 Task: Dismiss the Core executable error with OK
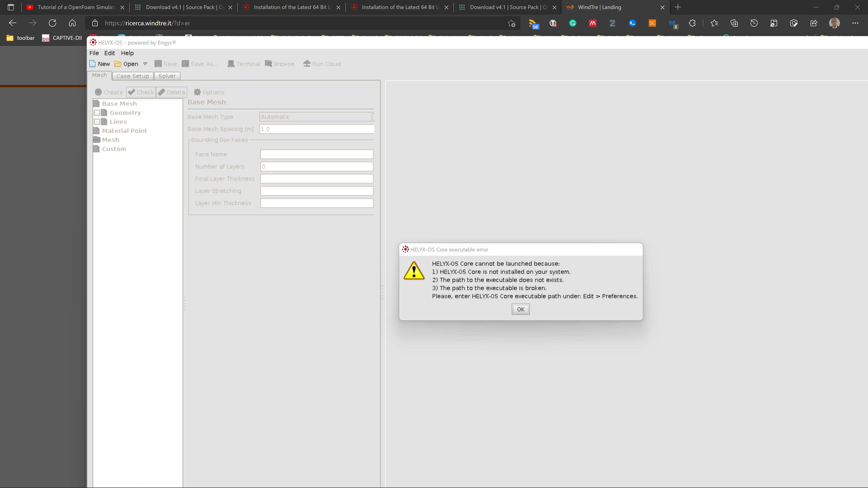tap(520, 309)
